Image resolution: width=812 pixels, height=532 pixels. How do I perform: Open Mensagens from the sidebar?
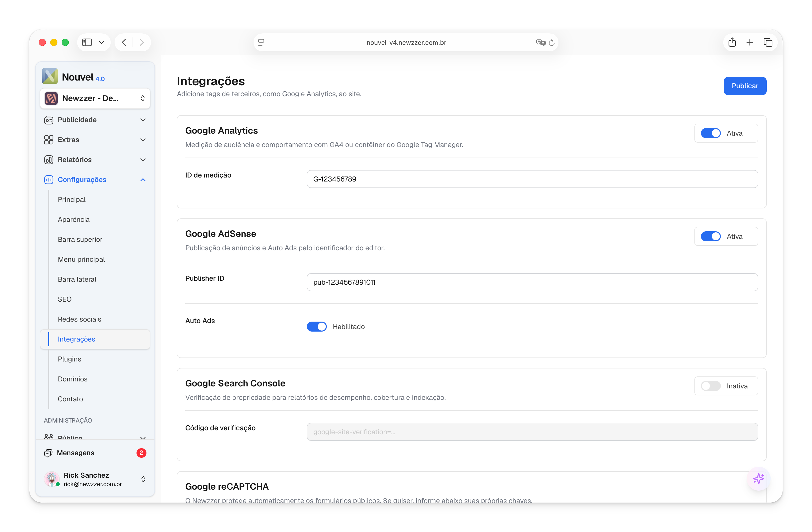75,453
